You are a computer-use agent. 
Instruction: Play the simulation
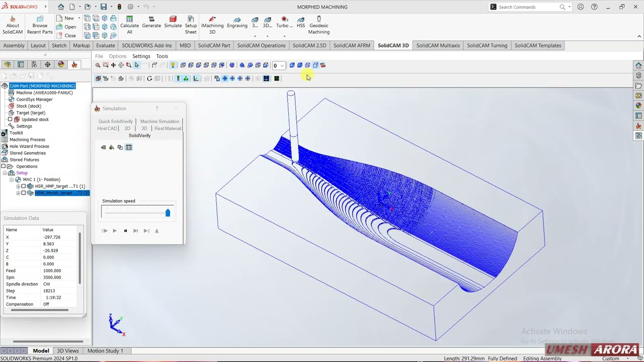(x=115, y=231)
